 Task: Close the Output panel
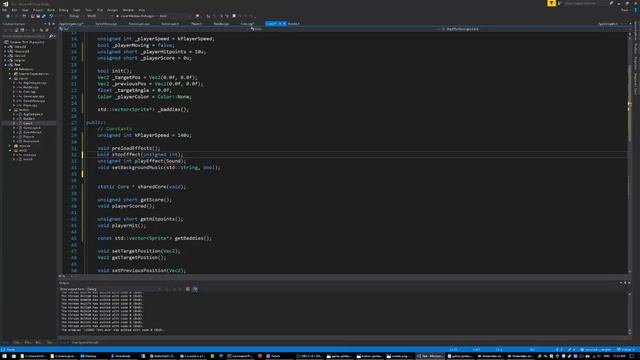[629, 283]
